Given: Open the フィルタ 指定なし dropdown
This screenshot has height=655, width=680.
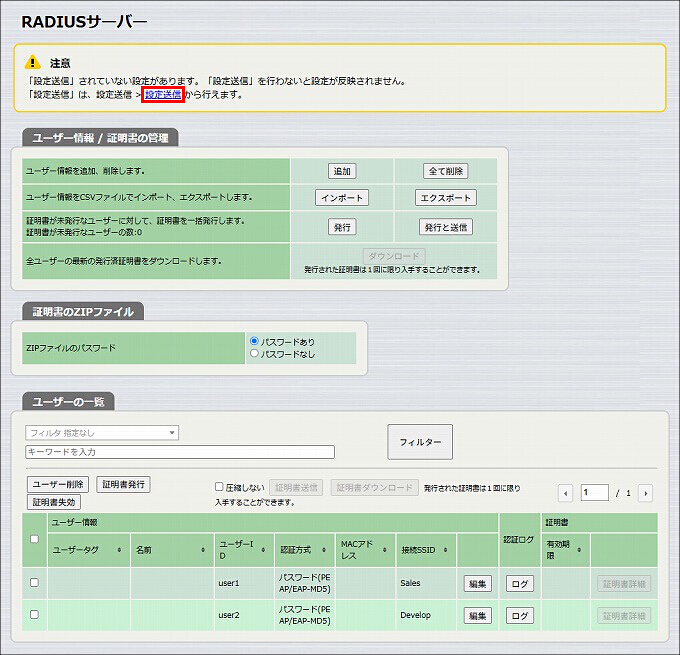Looking at the screenshot, I should [x=102, y=432].
